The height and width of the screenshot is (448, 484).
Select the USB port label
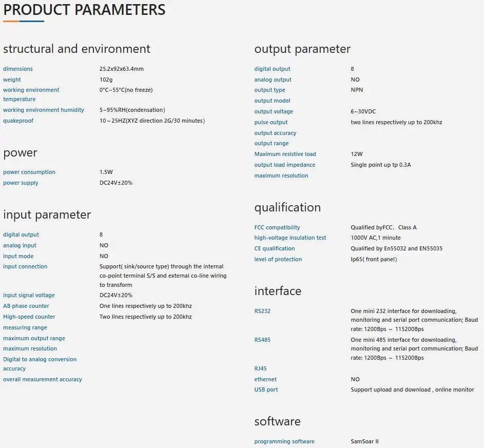[x=266, y=389]
